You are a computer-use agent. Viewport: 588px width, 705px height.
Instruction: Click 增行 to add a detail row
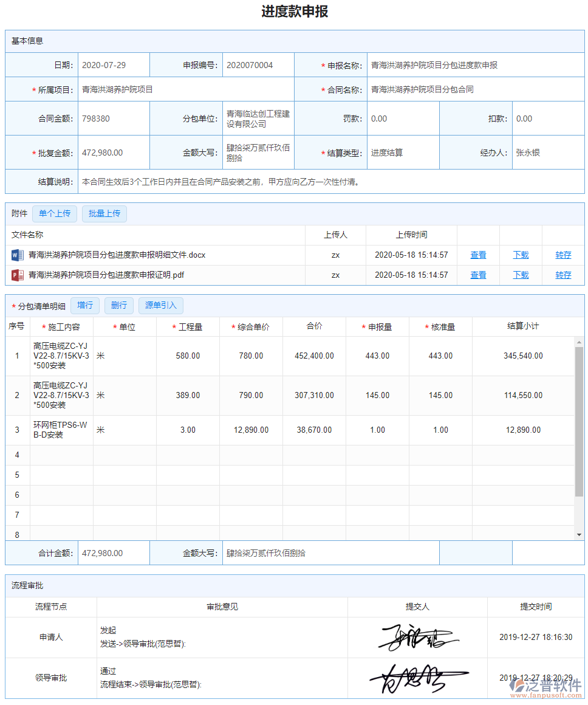(85, 305)
